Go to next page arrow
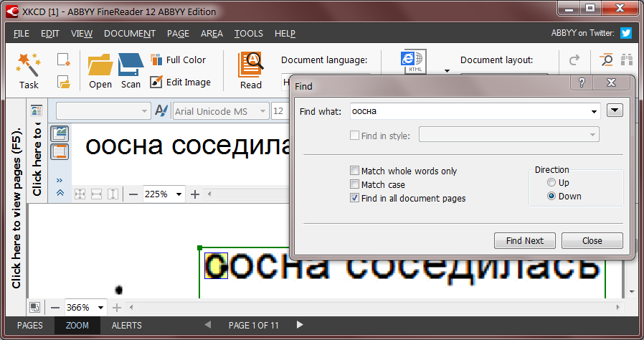644x340 pixels. (300, 325)
